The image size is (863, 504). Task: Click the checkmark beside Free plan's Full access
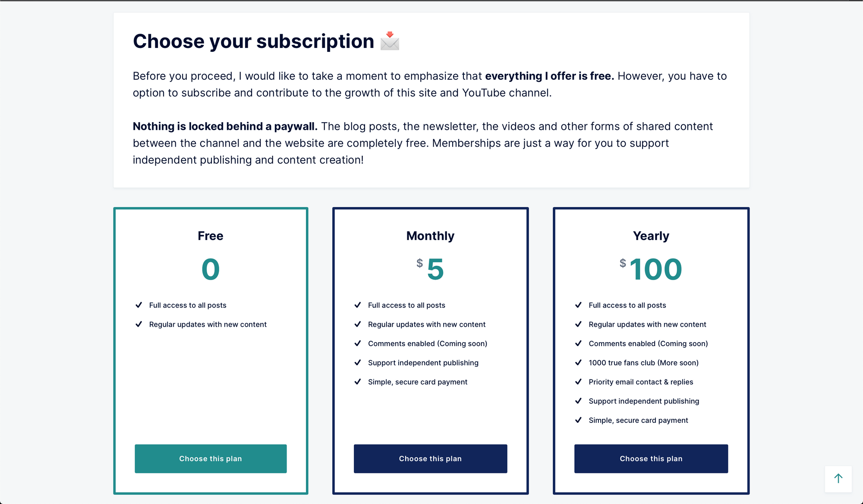[x=139, y=305]
